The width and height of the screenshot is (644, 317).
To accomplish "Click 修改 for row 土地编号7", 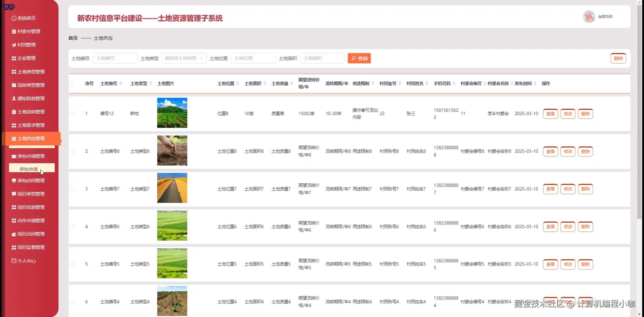I will click(x=568, y=189).
